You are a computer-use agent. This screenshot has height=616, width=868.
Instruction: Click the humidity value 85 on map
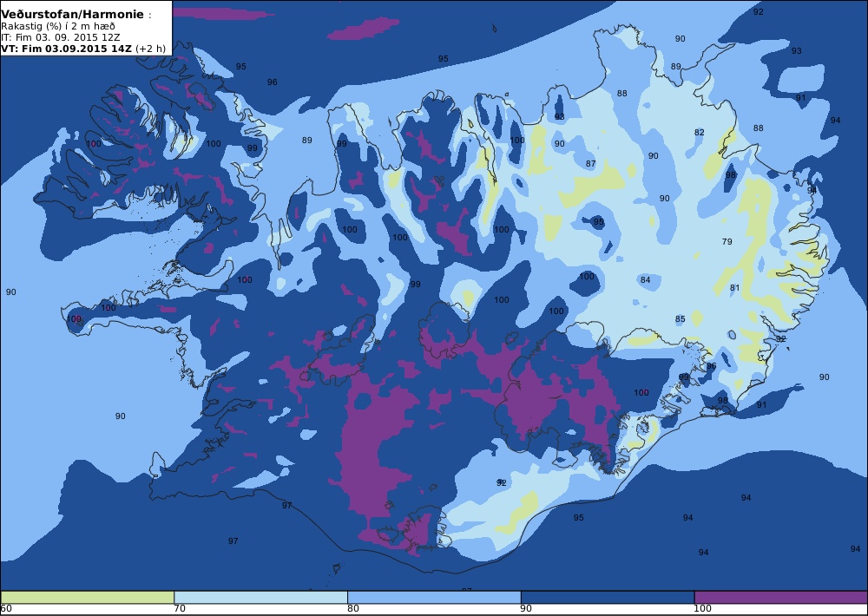pyautogui.click(x=681, y=318)
